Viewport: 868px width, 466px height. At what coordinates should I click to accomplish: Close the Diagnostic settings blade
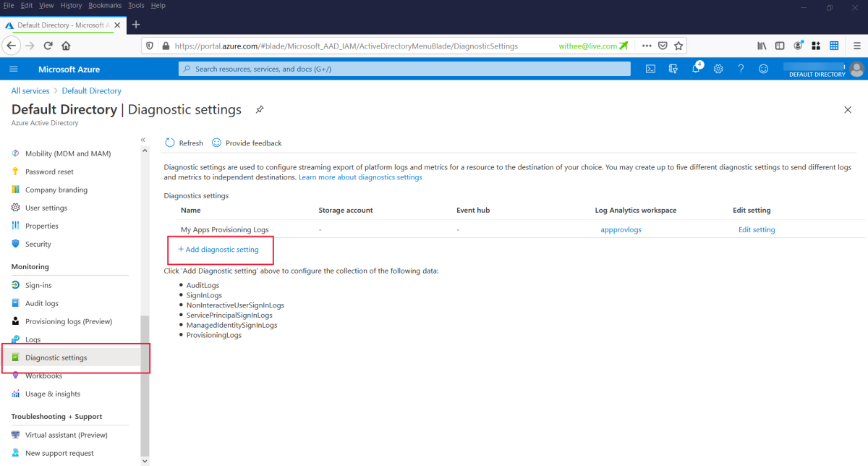(x=848, y=109)
